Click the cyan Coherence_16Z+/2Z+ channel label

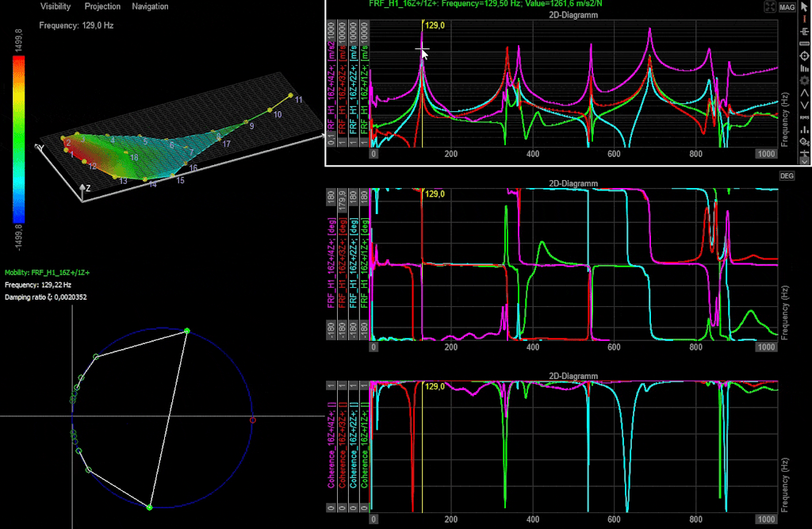tap(353, 445)
